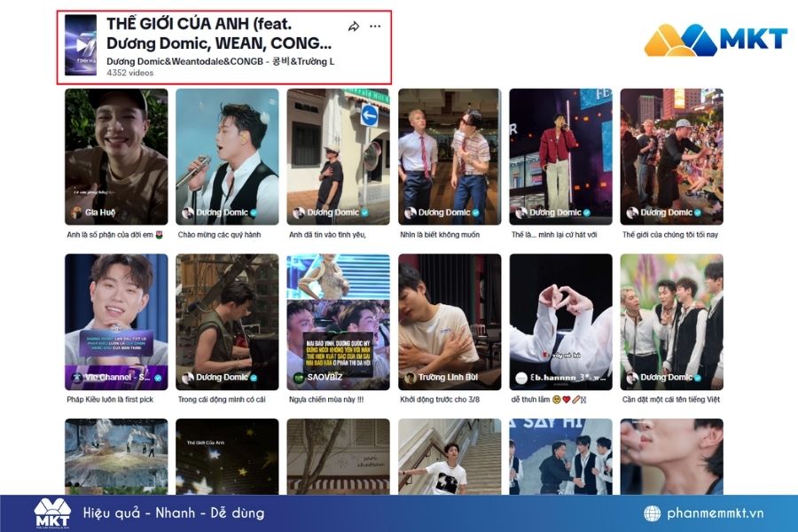Click the 4352 videos count text
This screenshot has width=798, height=532.
tap(129, 73)
